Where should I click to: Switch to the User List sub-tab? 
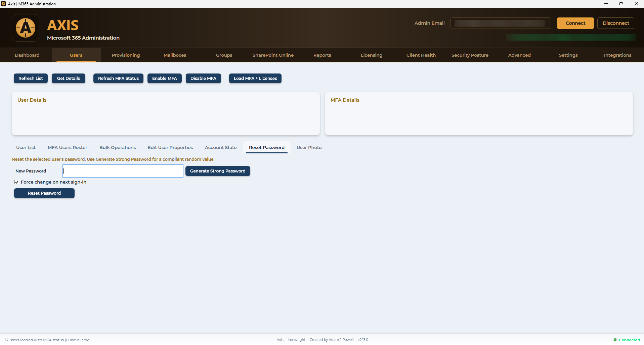tap(26, 147)
